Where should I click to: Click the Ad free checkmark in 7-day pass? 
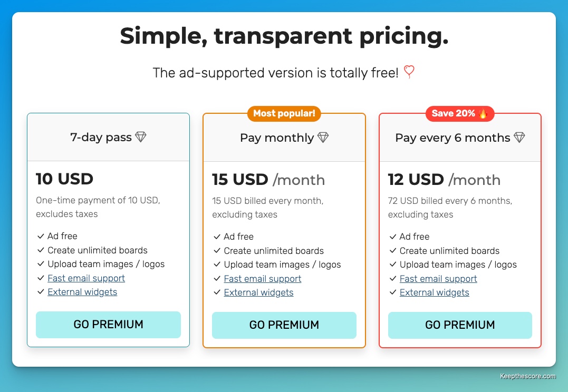pos(41,236)
